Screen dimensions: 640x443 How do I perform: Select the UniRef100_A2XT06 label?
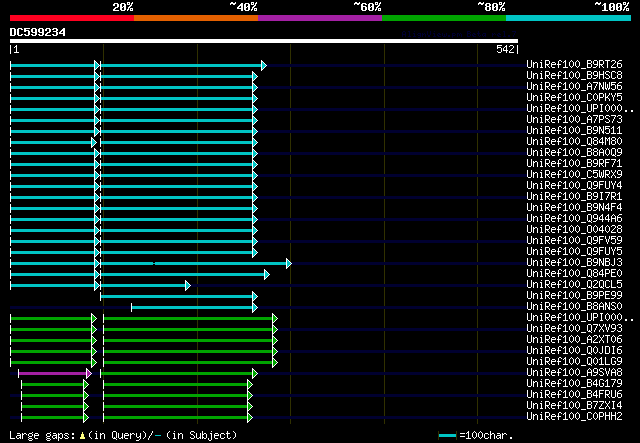click(x=574, y=340)
